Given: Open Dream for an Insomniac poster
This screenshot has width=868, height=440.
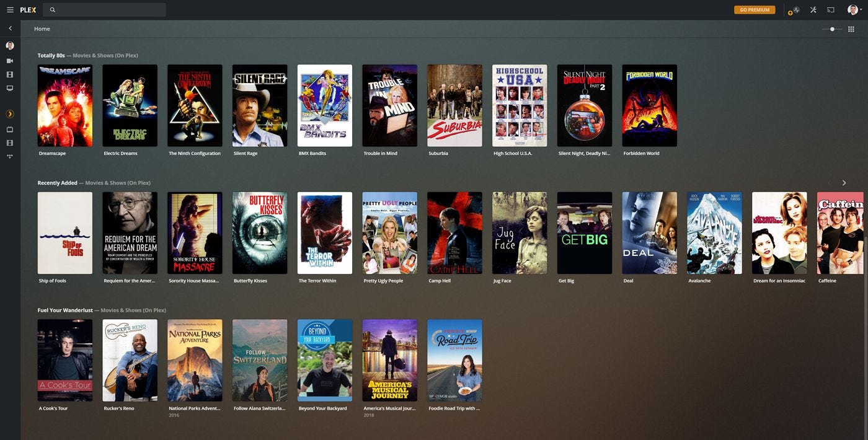Looking at the screenshot, I should [779, 233].
